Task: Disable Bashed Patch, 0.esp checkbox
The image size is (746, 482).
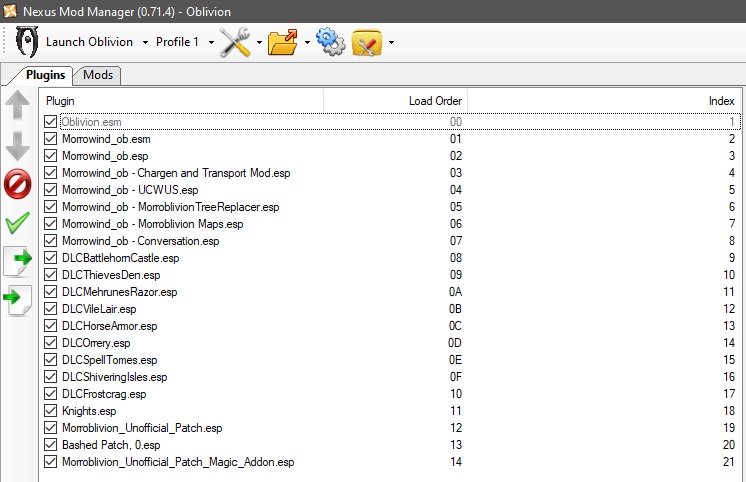Action: [x=50, y=445]
